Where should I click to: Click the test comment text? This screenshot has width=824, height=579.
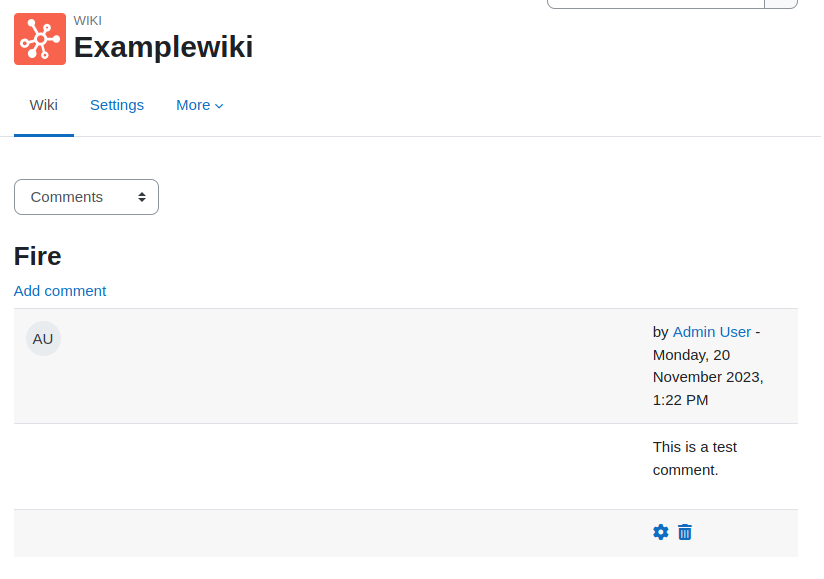click(695, 458)
